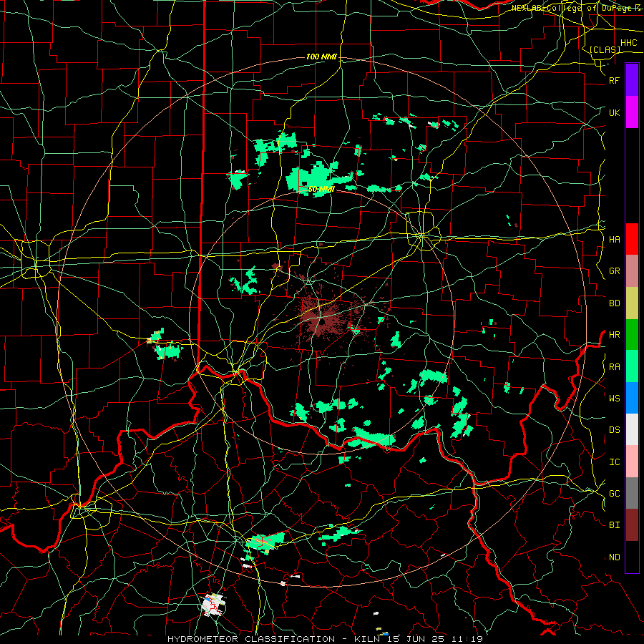Select the GR legend label

[x=614, y=271]
